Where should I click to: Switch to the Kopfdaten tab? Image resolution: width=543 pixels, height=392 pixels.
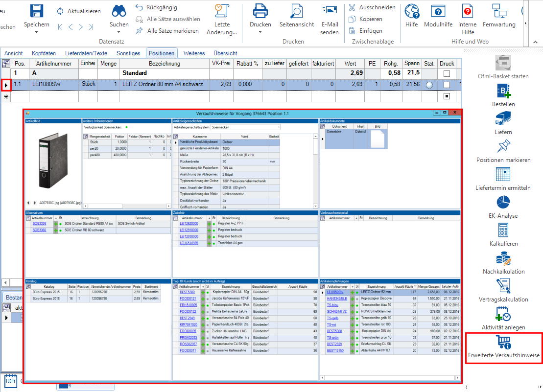point(44,53)
